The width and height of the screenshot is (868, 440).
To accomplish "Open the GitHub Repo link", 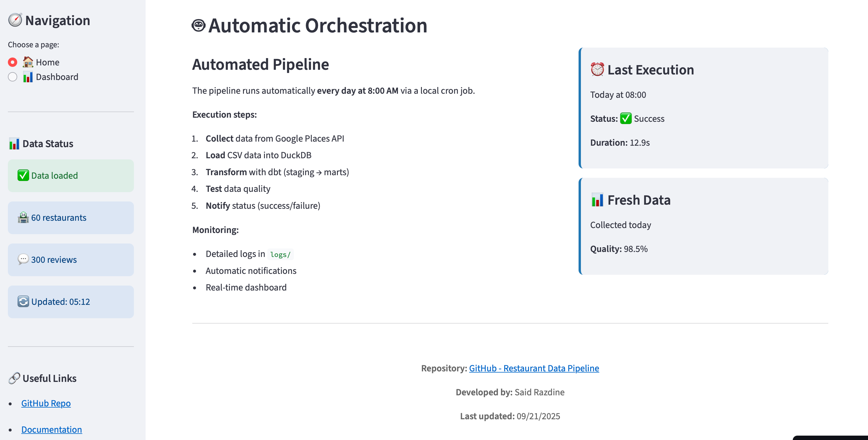I will 46,403.
